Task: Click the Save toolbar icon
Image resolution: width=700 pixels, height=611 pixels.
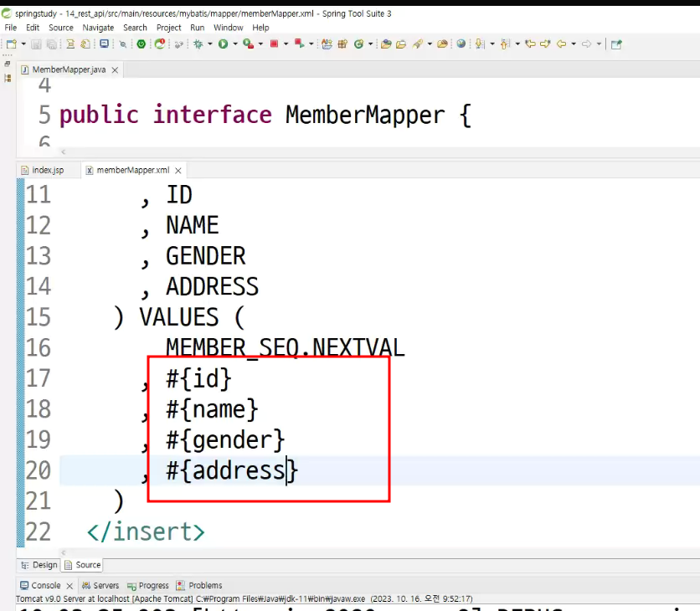Action: coord(37,44)
